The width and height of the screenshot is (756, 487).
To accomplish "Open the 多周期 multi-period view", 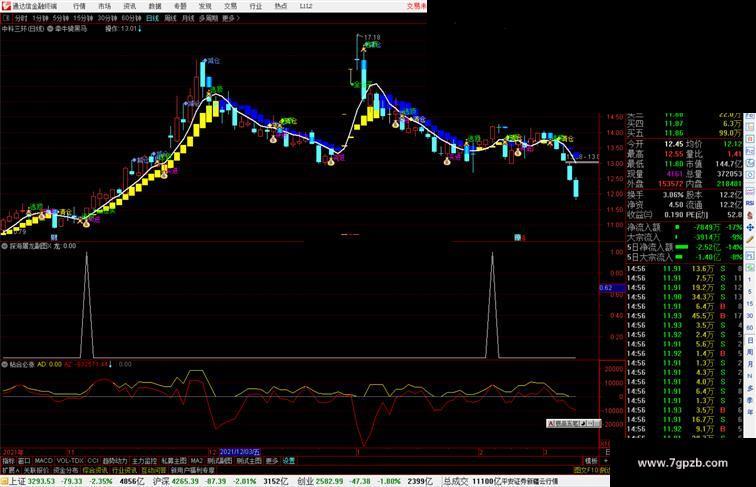I will point(208,18).
